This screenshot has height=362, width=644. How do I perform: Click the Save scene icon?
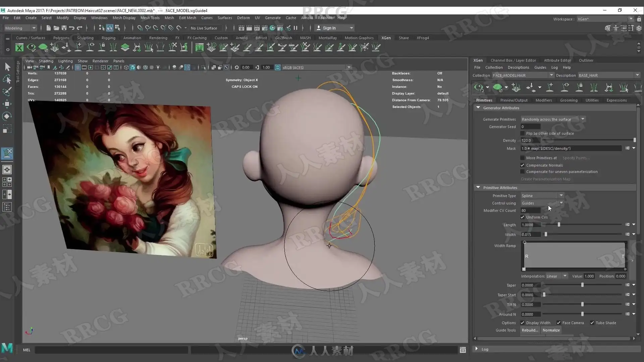pyautogui.click(x=64, y=28)
